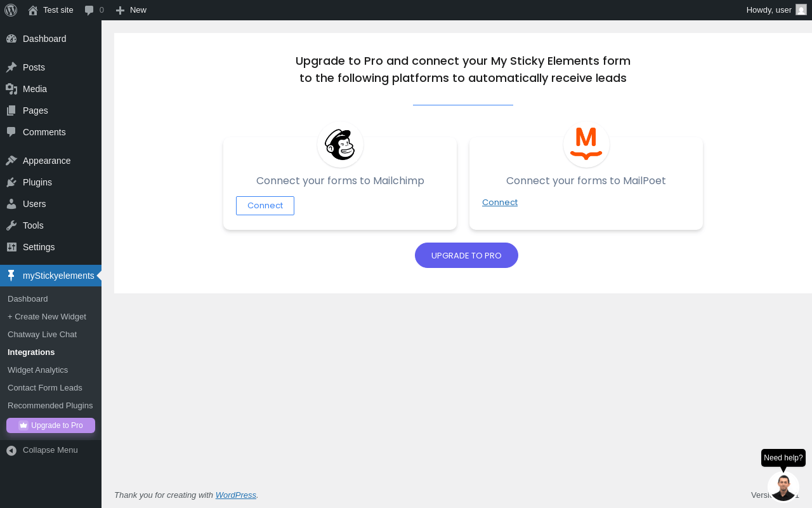Open the Plugins menu

[x=37, y=182]
